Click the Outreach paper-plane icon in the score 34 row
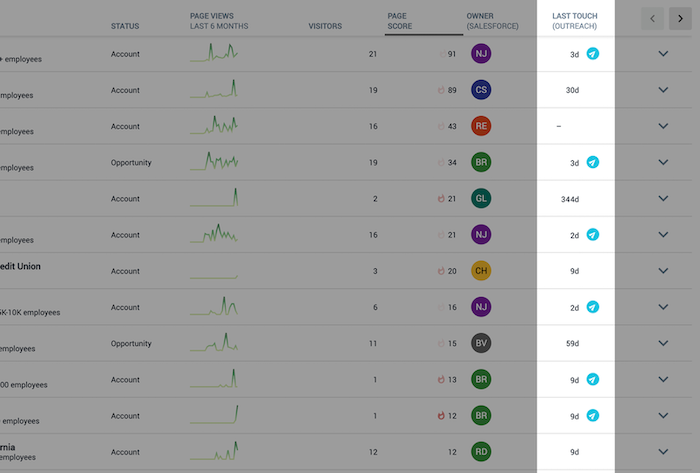700x473 pixels. pos(592,162)
